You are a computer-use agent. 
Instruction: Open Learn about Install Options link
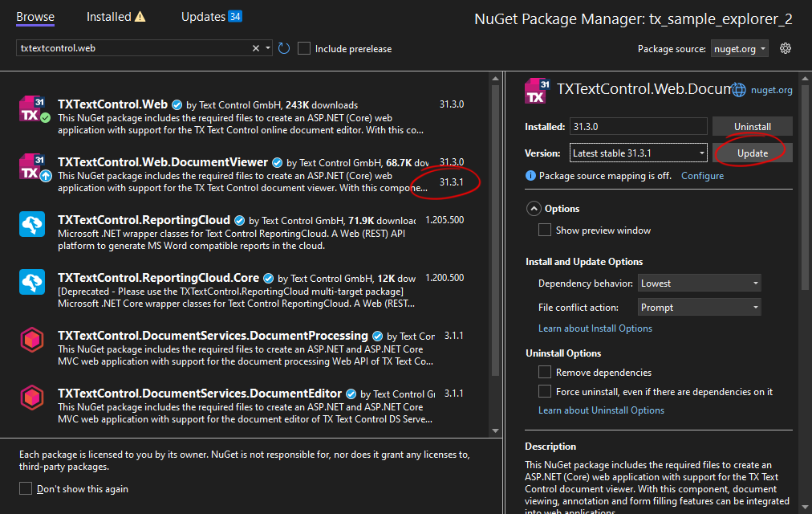(595, 328)
